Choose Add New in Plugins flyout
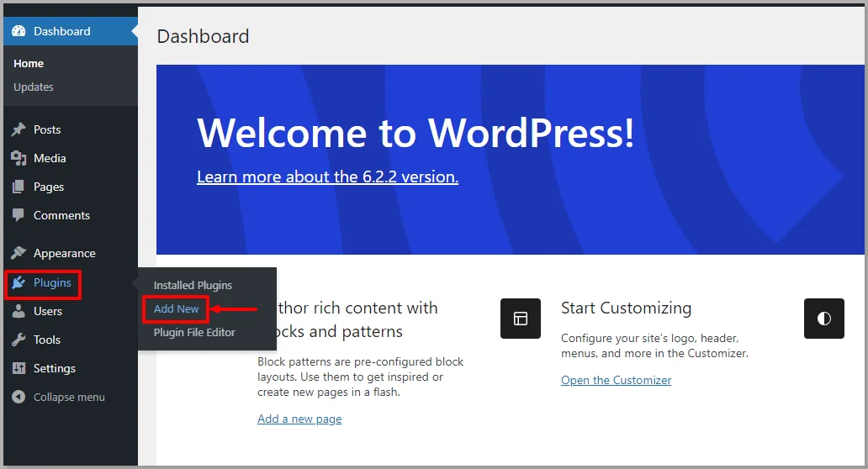This screenshot has height=469, width=868. coord(176,309)
